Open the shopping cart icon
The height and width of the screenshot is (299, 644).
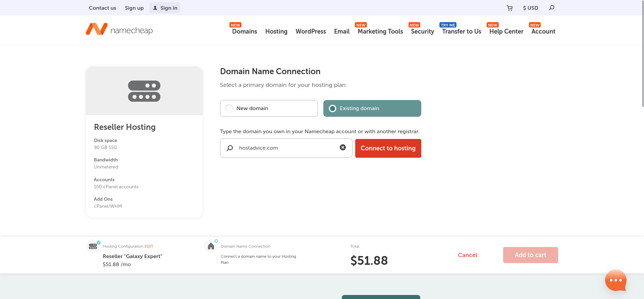click(509, 8)
